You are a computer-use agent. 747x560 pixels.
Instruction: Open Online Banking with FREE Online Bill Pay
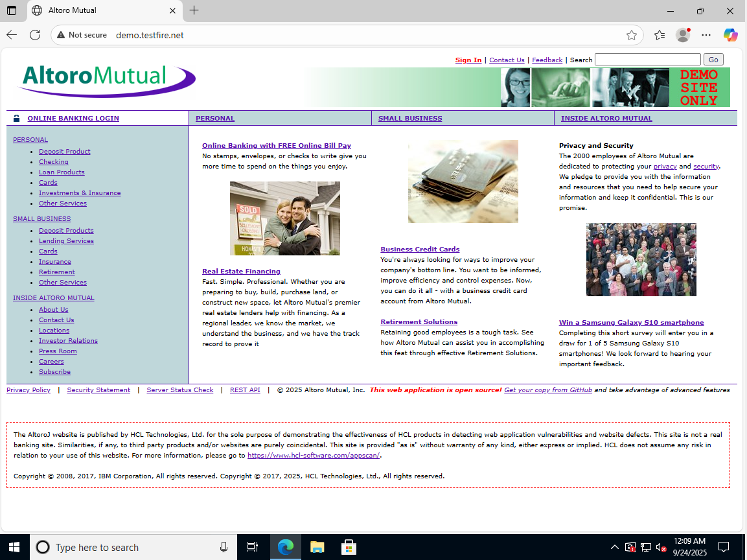[x=276, y=146]
